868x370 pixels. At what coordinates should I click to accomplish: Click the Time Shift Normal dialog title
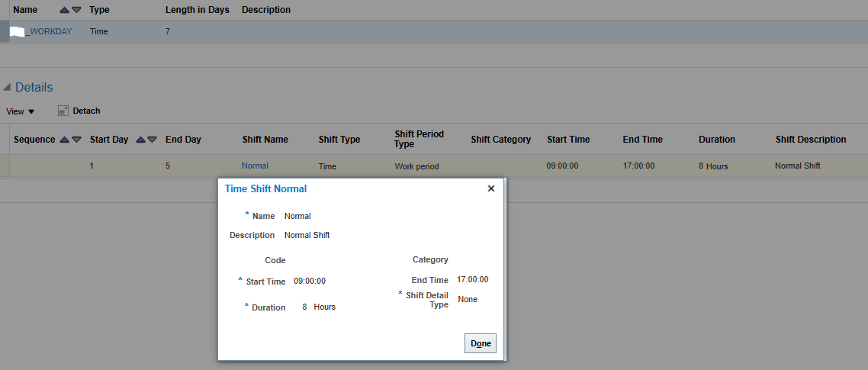[x=265, y=189]
